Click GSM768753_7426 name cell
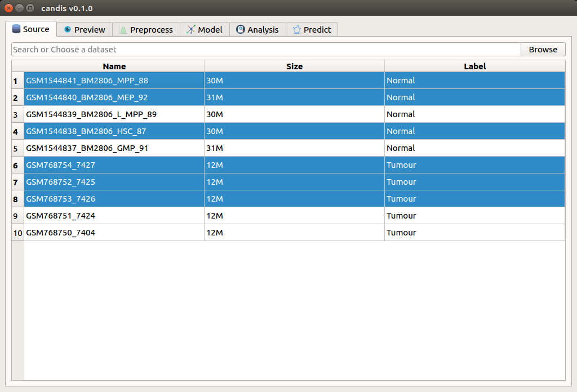Image resolution: width=577 pixels, height=392 pixels. 114,199
